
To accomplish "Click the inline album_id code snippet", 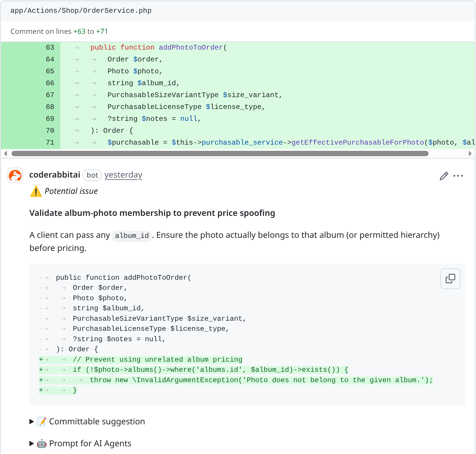I will [132, 236].
